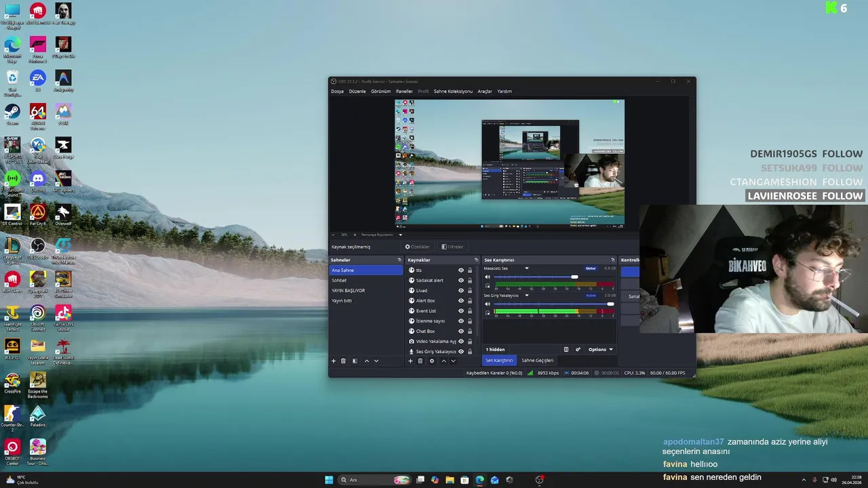Open the Görünüm menu in OBS
Screen dimensions: 868x488
point(380,91)
